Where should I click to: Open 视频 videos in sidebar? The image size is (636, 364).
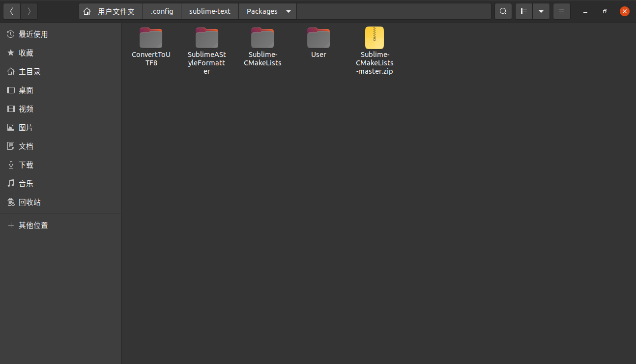point(60,109)
